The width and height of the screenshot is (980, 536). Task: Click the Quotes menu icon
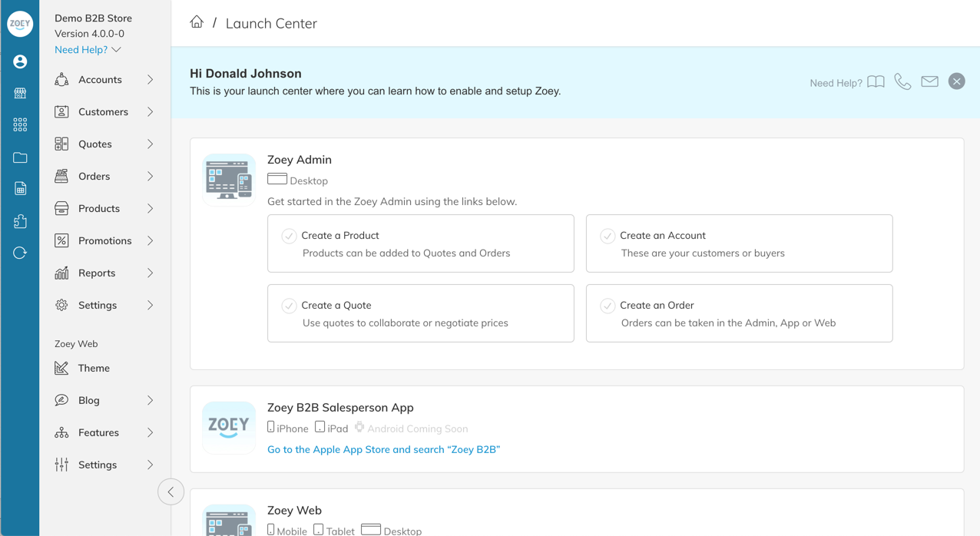61,144
